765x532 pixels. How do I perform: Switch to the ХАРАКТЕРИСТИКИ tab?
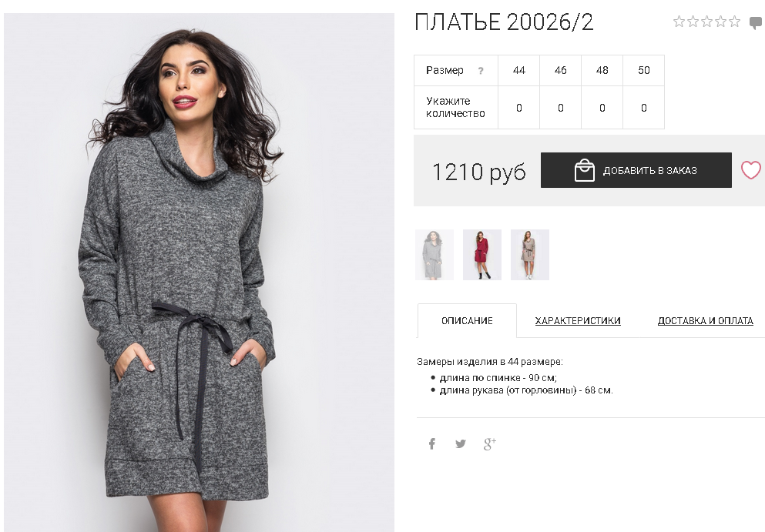coord(578,321)
